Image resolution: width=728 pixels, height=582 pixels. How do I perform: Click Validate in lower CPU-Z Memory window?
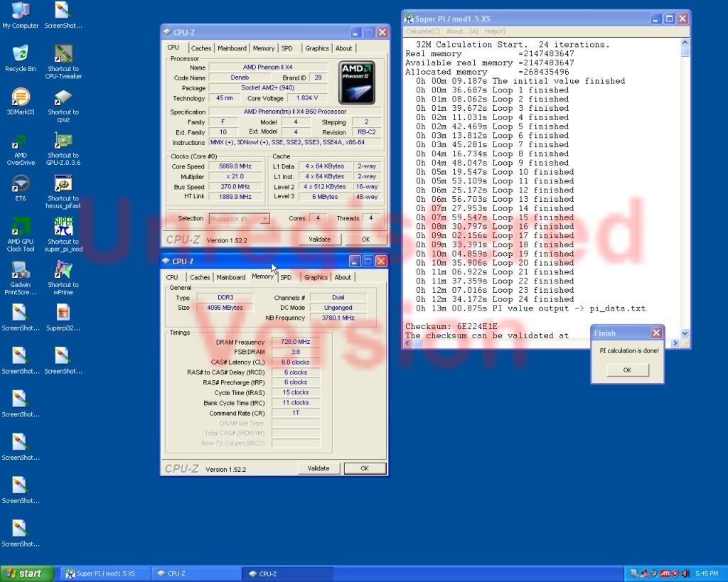[318, 468]
